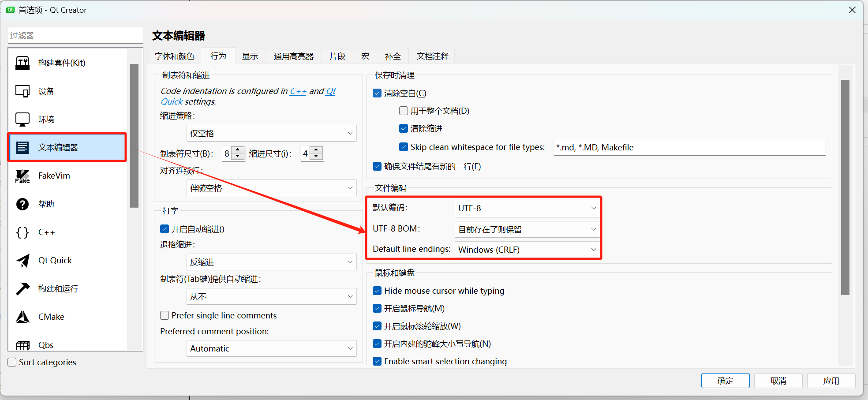Switch to the 宏 tab
This screenshot has height=400, width=868.
(365, 56)
